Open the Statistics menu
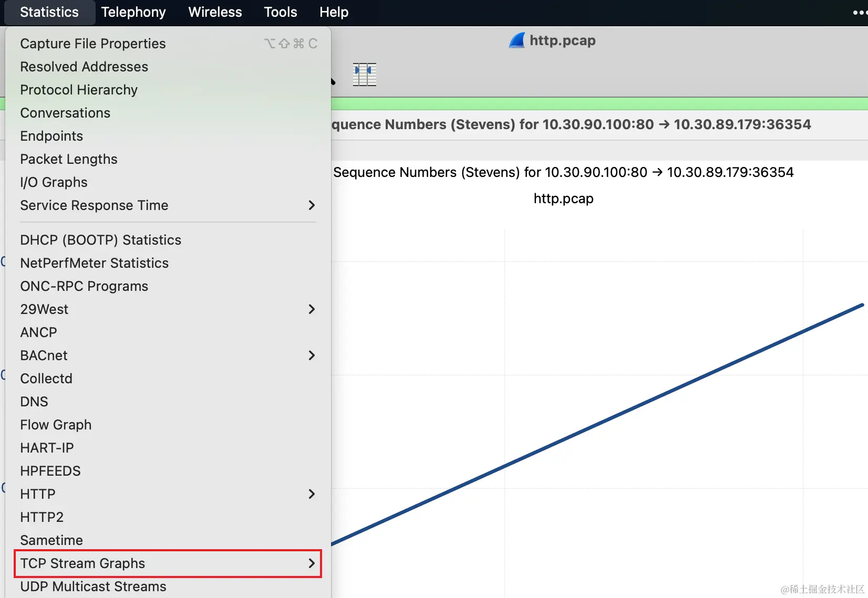868x598 pixels. (x=49, y=12)
